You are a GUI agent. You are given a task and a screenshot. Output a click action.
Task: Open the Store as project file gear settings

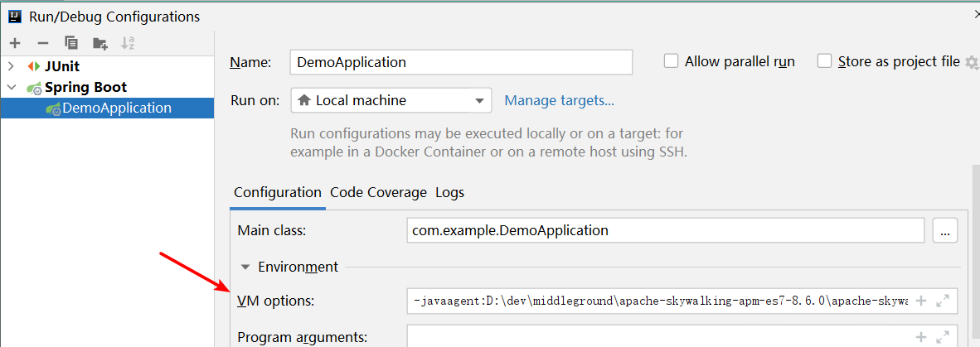click(971, 62)
